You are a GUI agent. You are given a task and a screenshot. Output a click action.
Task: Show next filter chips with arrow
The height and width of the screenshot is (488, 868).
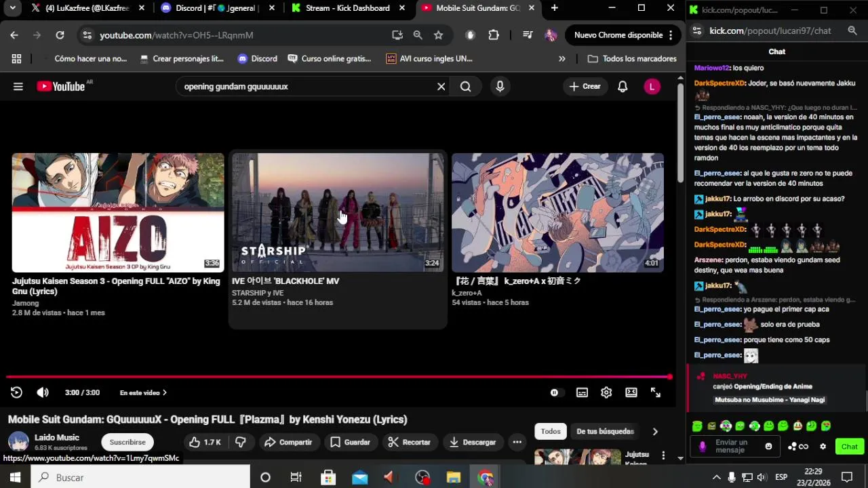(654, 431)
